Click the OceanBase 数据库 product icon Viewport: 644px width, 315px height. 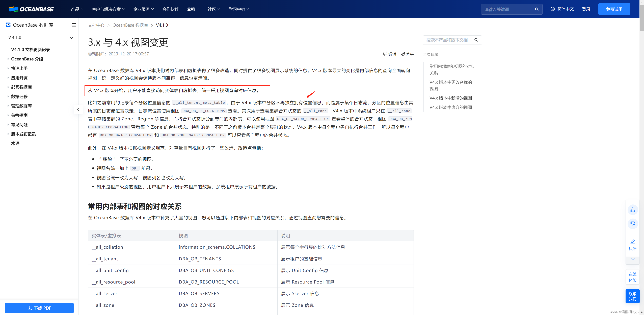click(x=8, y=25)
